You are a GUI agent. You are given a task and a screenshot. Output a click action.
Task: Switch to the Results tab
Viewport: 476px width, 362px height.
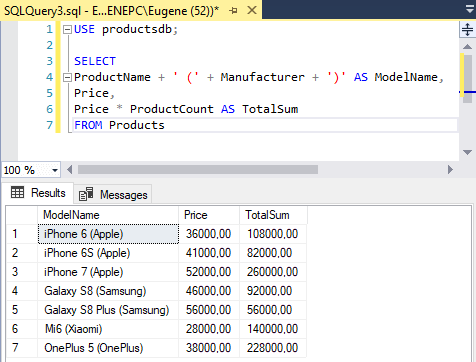pyautogui.click(x=38, y=193)
